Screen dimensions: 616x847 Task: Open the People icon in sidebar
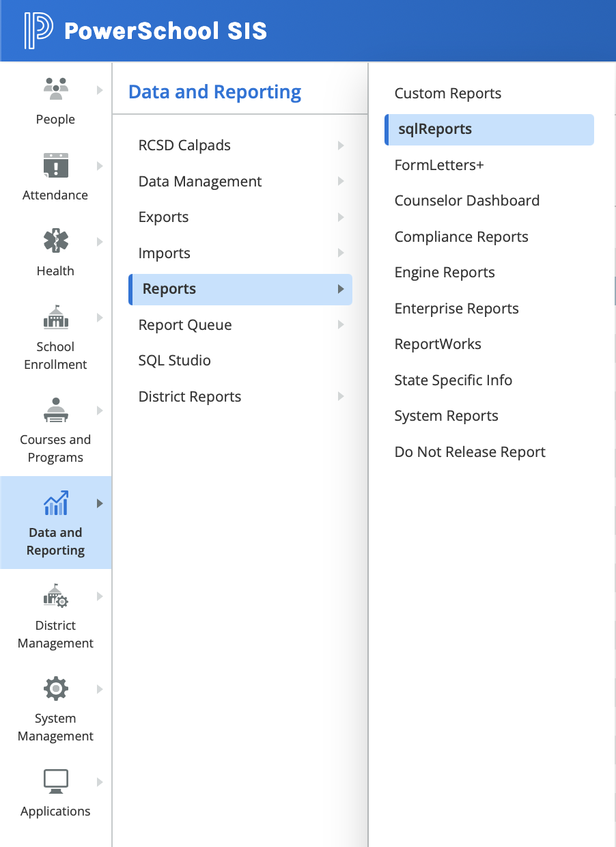tap(55, 89)
